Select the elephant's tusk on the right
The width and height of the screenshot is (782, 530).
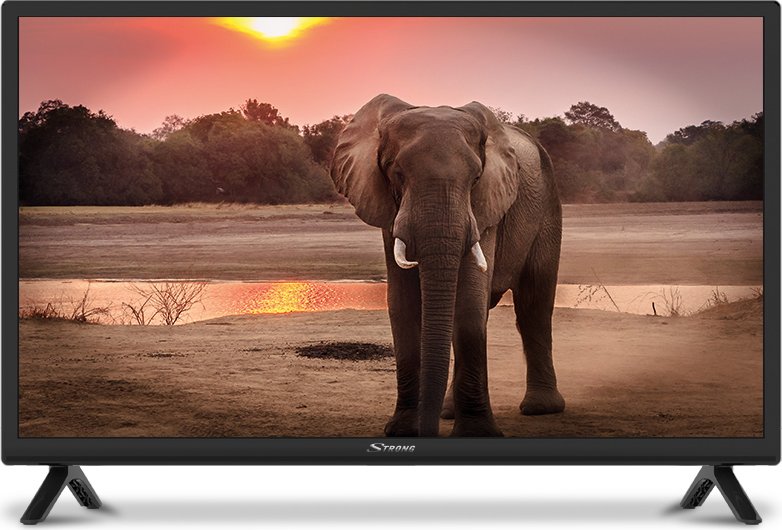click(478, 257)
